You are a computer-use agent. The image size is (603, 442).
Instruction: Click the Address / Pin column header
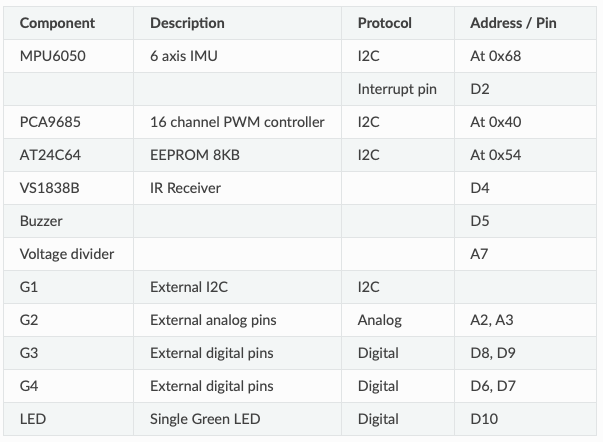point(513,23)
